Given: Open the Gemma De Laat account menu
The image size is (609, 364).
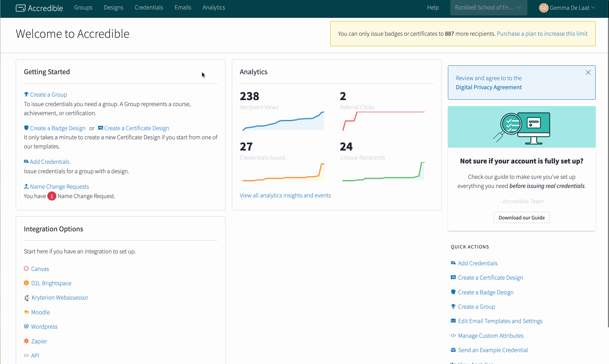Looking at the screenshot, I should pyautogui.click(x=569, y=8).
